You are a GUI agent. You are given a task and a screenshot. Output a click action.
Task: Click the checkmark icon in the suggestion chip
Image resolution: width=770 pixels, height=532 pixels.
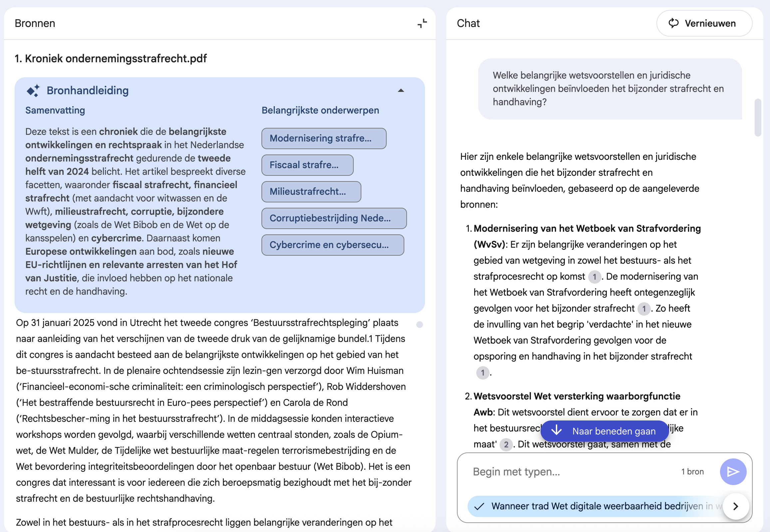point(479,507)
